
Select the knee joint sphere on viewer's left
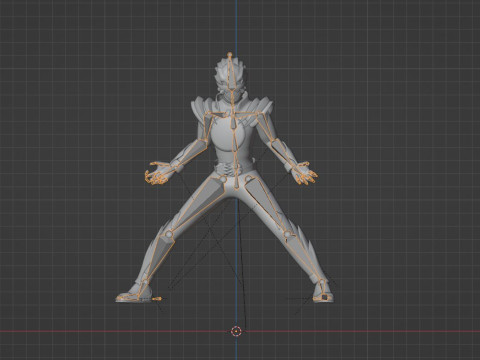click(x=169, y=234)
